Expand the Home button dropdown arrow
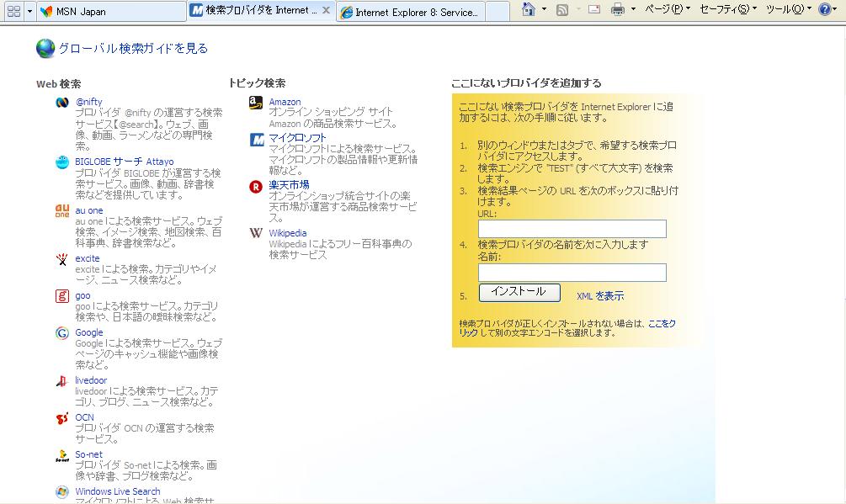Viewport: 846px width, 504px height. tap(544, 9)
